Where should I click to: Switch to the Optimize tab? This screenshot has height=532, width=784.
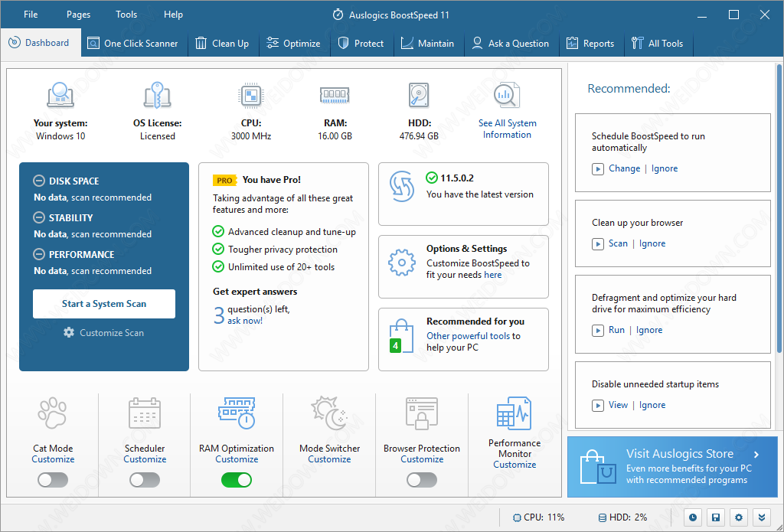coord(294,44)
